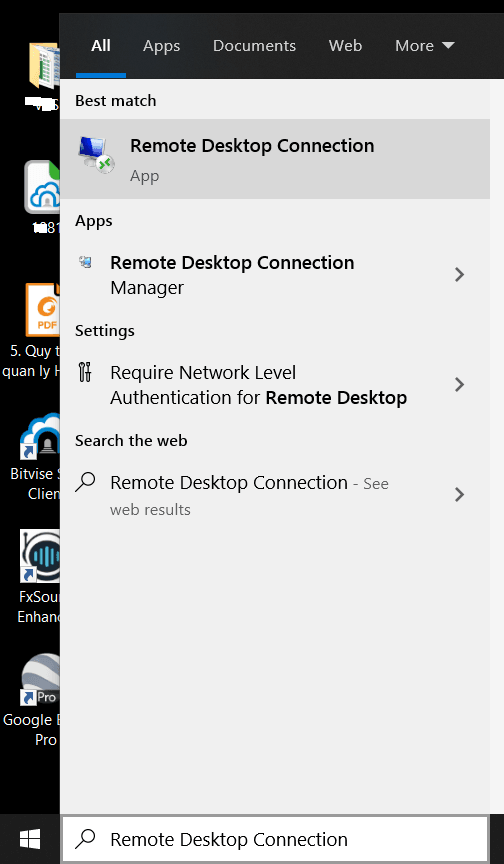Switch to the Apps search tab
Viewport: 504px width, 864px height.
pos(161,46)
